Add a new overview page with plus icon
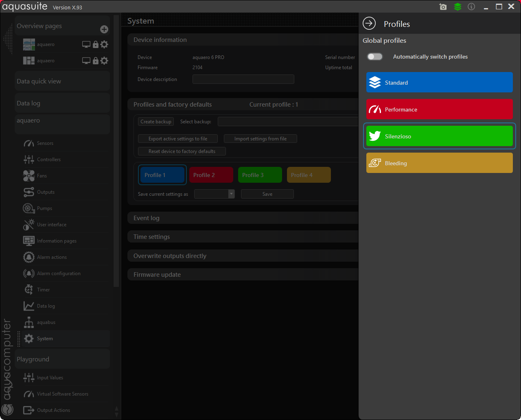The image size is (521, 420). 104,29
